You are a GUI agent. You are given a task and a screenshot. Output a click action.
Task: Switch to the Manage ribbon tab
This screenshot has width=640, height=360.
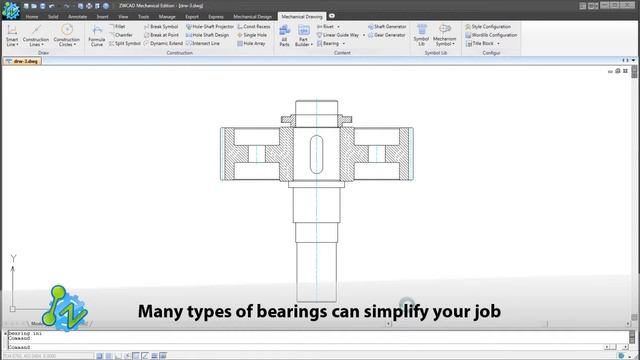167,17
